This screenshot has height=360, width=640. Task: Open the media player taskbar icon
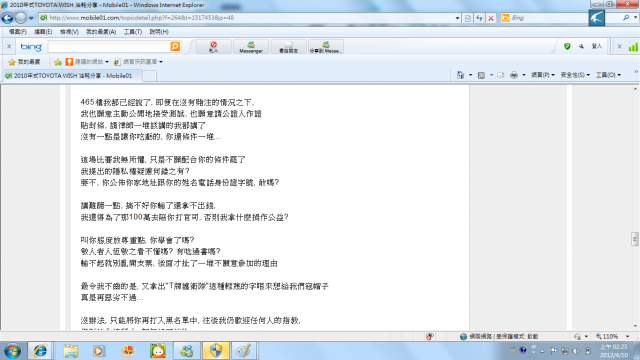pos(99,351)
